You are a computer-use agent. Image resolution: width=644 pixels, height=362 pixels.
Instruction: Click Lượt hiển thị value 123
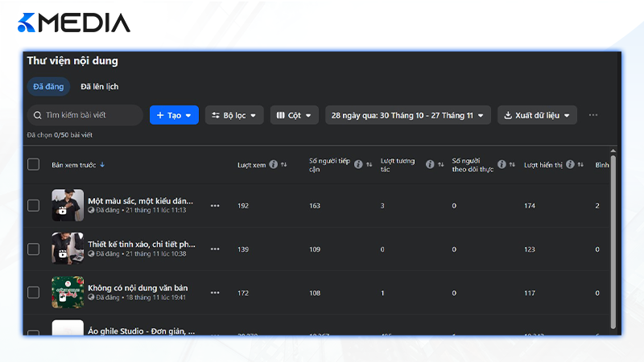tap(530, 249)
